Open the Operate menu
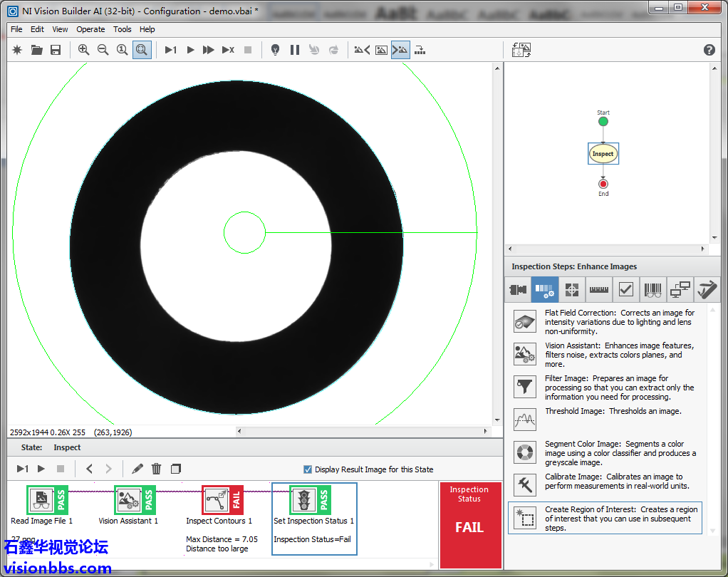This screenshot has height=577, width=728. [x=90, y=29]
